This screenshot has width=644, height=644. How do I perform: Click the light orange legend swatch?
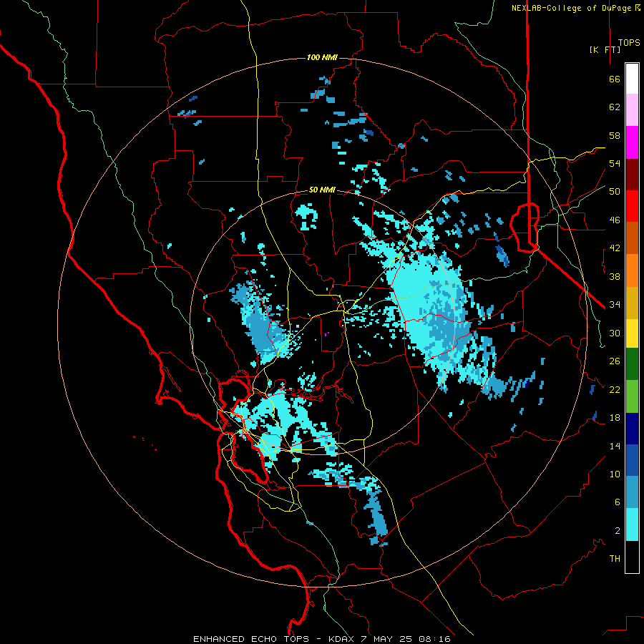(x=632, y=270)
